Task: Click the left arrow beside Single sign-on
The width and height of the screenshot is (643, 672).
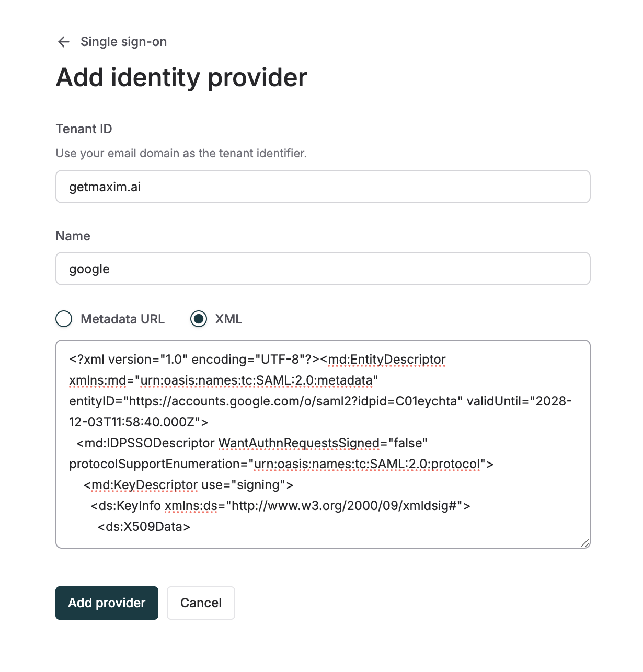Action: [x=63, y=42]
